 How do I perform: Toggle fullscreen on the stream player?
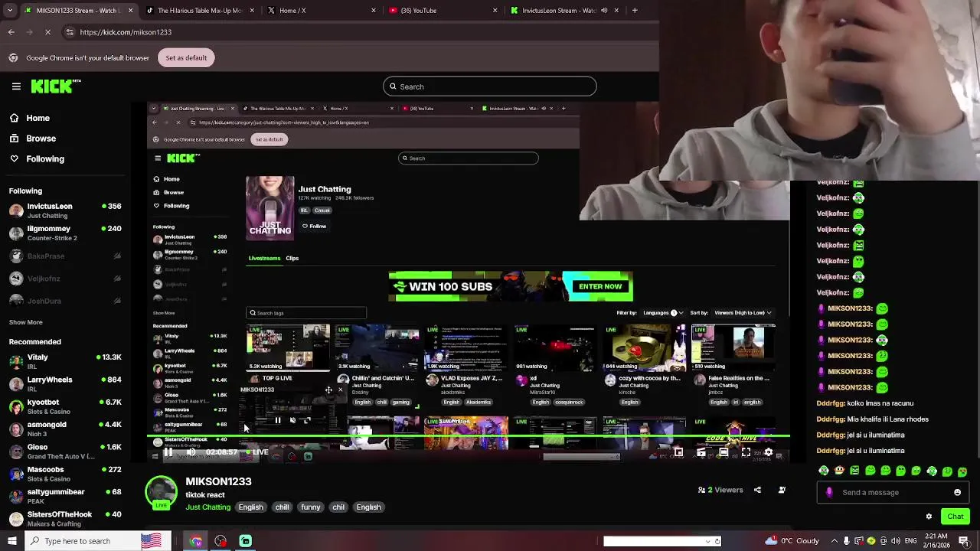[x=746, y=452]
